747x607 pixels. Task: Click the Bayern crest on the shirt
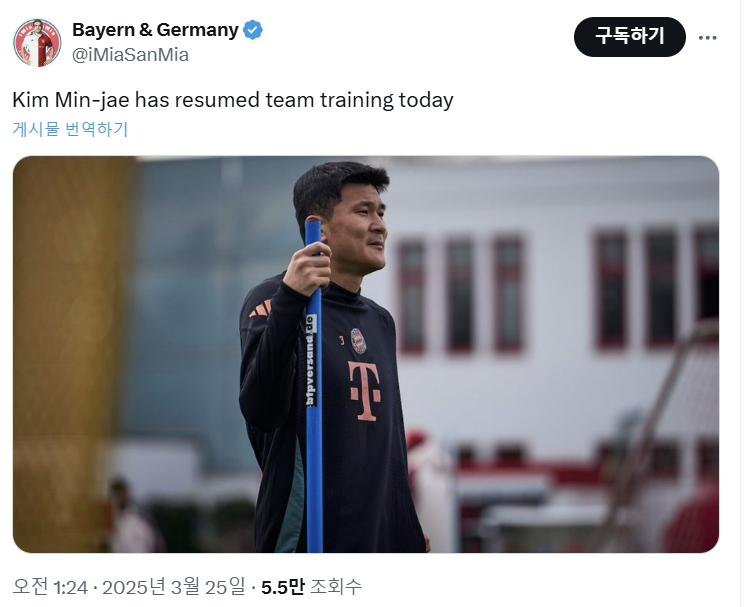358,341
